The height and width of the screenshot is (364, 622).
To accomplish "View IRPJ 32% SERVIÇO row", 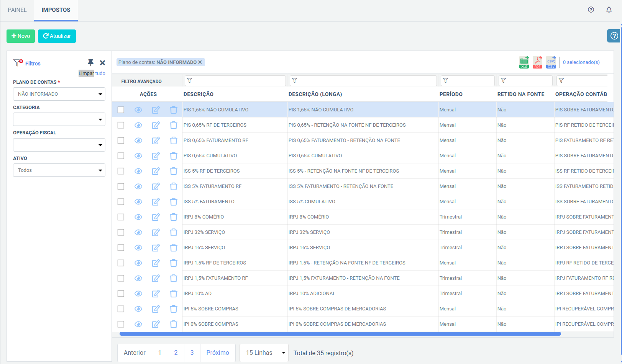I will point(138,232).
